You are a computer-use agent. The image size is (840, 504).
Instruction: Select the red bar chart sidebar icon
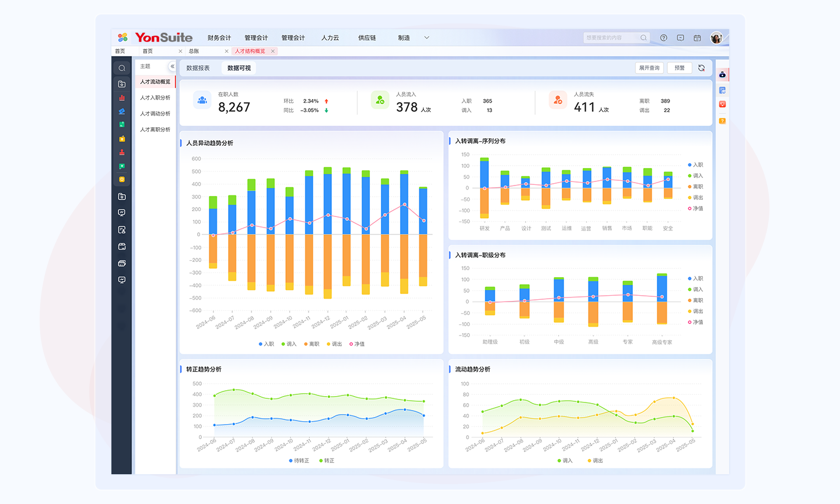click(122, 97)
